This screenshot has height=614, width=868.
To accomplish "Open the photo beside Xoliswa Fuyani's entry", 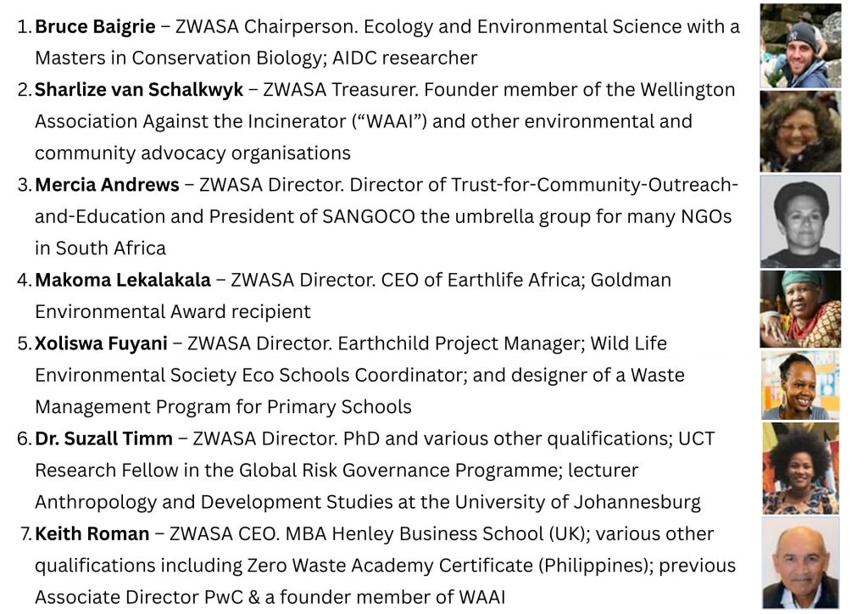I will [x=800, y=385].
